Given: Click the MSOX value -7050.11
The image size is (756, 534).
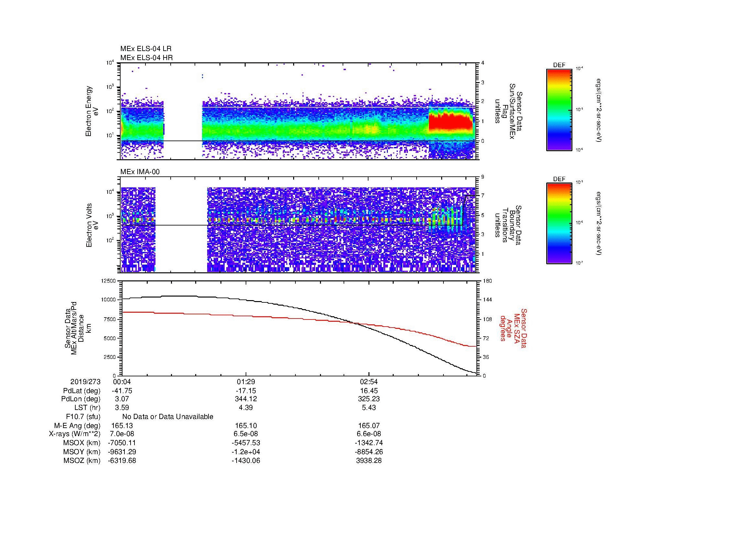Looking at the screenshot, I should pyautogui.click(x=122, y=443).
